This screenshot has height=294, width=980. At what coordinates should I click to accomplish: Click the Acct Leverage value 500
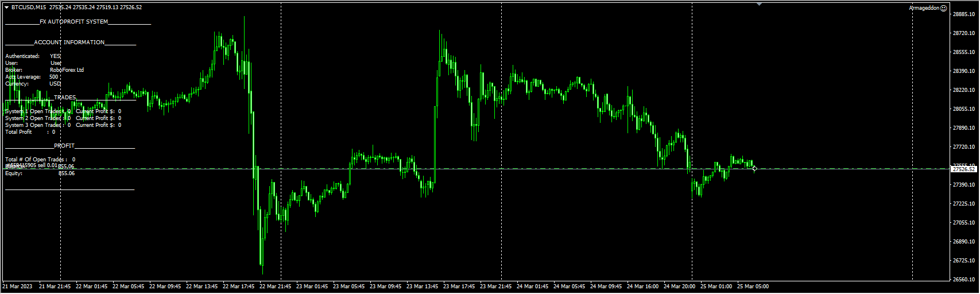click(x=53, y=77)
